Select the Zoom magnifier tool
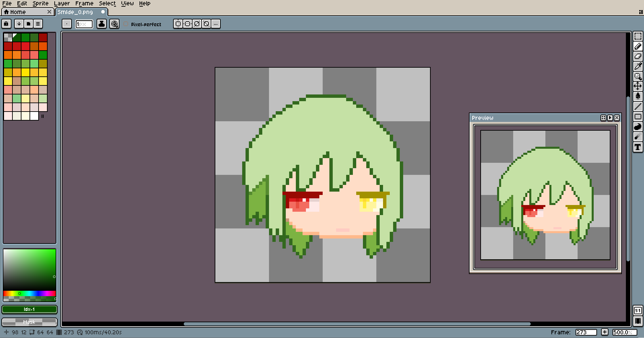The image size is (644, 338). [638, 76]
